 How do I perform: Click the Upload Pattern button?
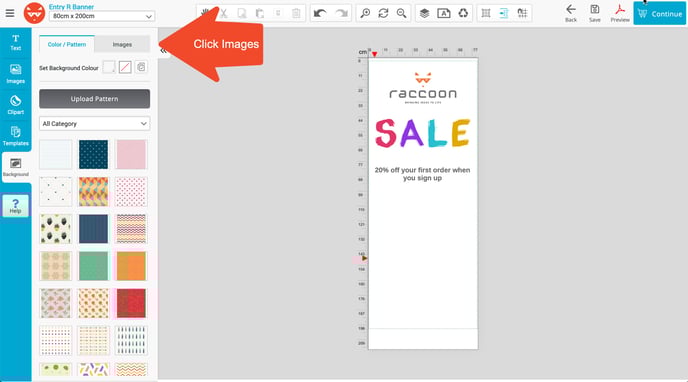pyautogui.click(x=94, y=99)
